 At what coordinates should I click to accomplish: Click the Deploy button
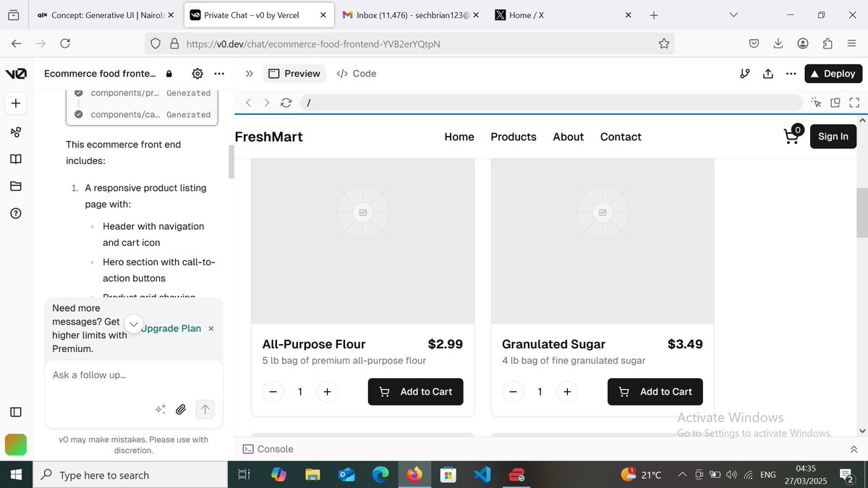[x=833, y=74]
